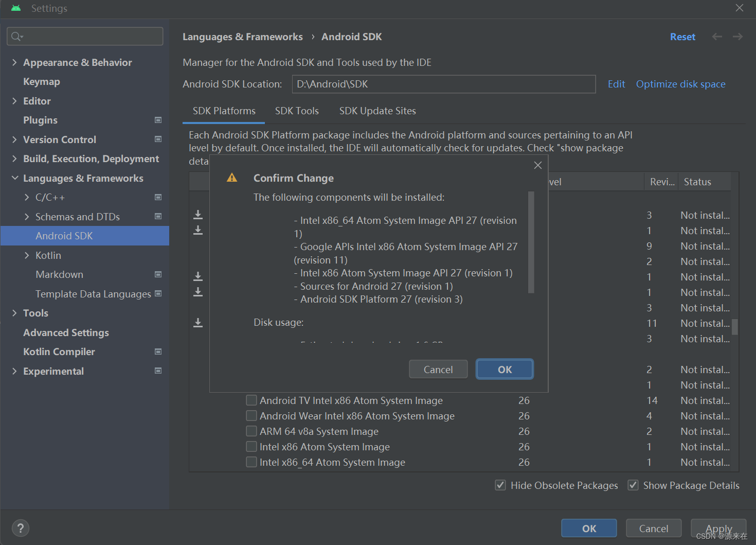Screen dimensions: 756x545
Task: Click the project-level icon beside Experimental
Action: coord(158,371)
